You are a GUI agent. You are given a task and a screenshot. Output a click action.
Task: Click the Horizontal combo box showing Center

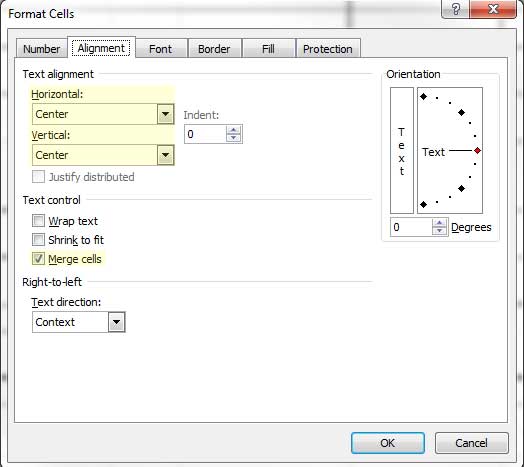tap(103, 114)
